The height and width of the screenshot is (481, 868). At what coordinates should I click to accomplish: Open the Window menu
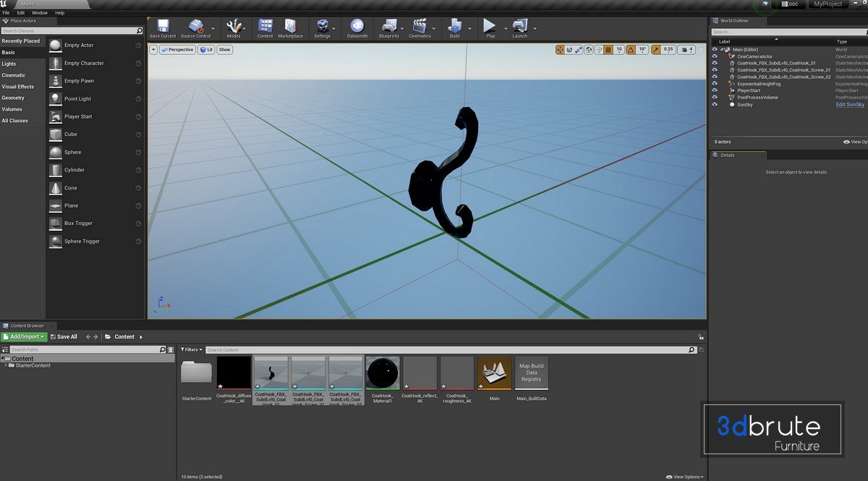point(40,13)
